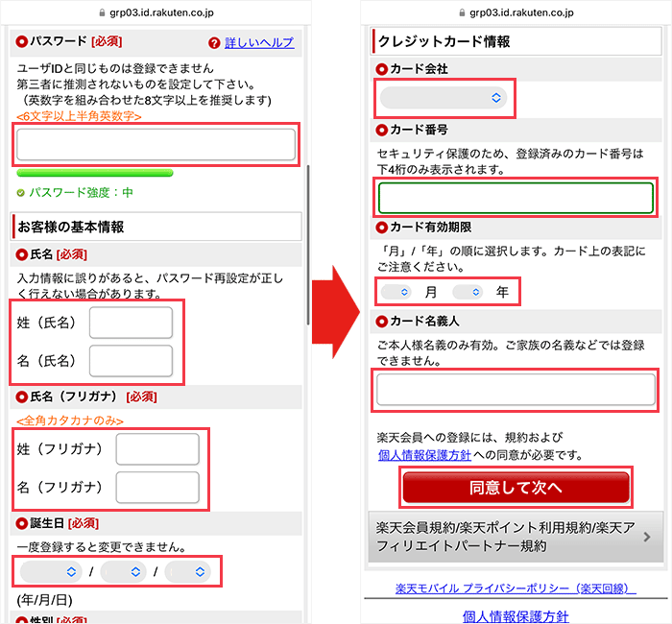Viewport: 672px width, 624px height.
Task: Click the left address bar lock icon
Action: 102,12
